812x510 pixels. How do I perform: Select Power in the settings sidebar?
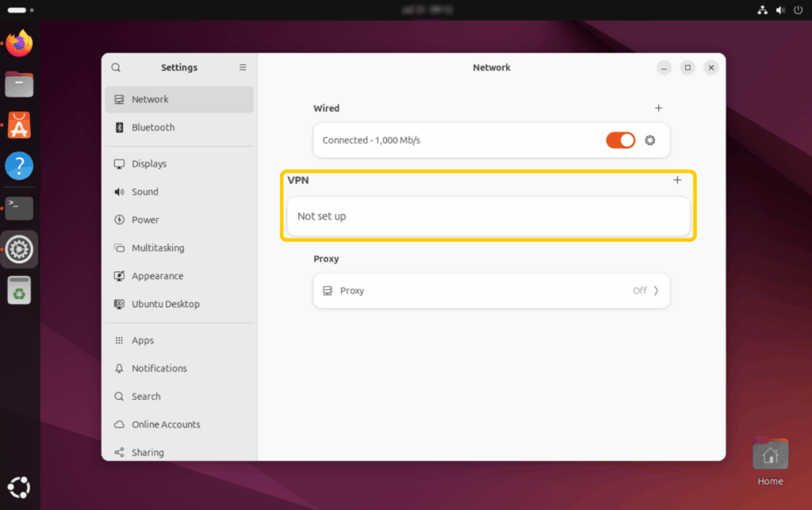point(145,220)
